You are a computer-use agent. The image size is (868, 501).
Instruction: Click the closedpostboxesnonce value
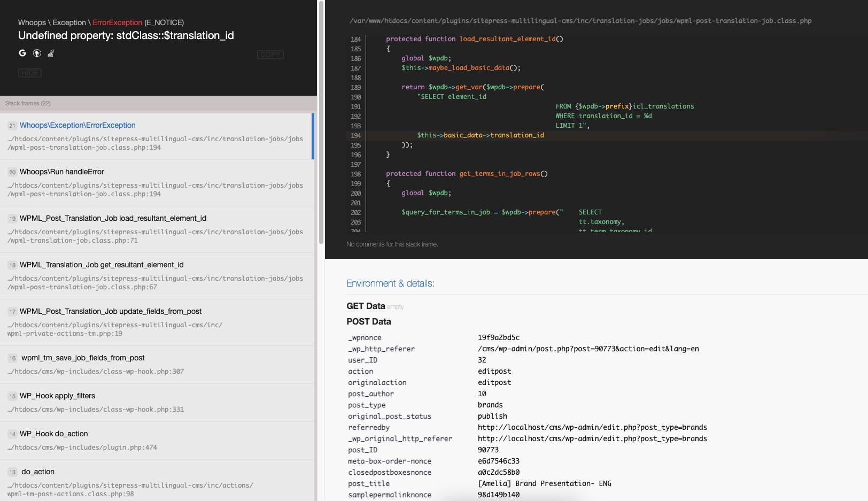[499, 472]
